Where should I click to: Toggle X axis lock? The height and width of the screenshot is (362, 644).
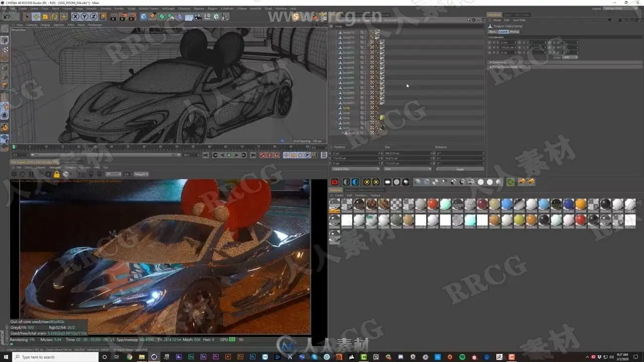(x=76, y=17)
